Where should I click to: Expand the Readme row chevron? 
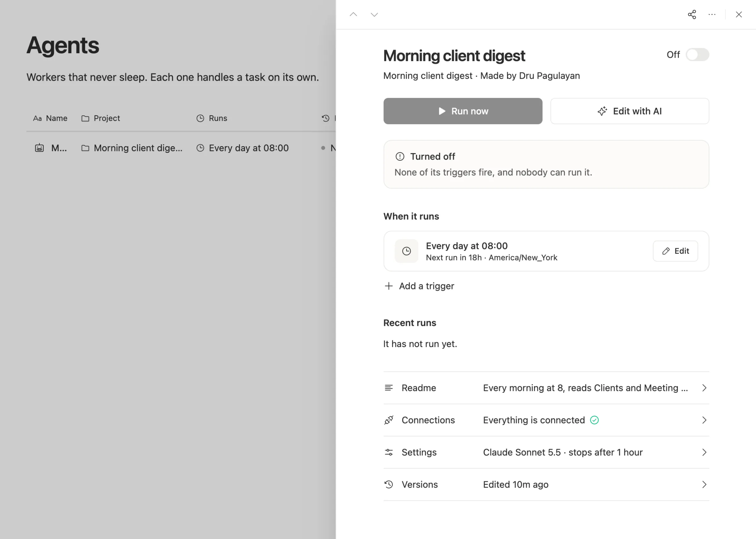704,388
